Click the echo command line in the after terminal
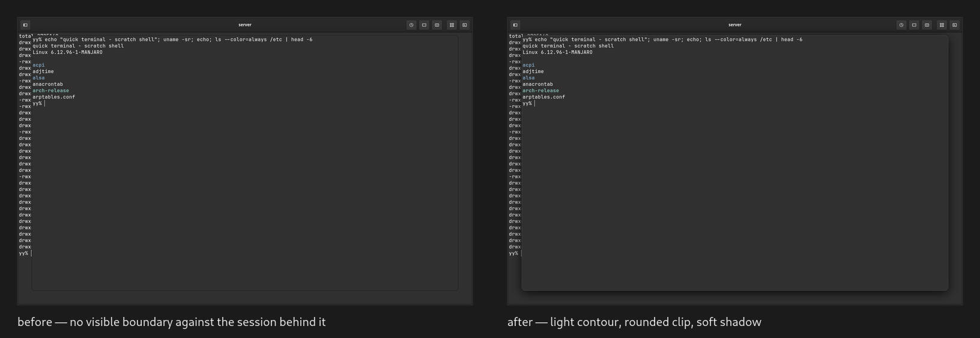The width and height of the screenshot is (980, 338). click(663, 40)
